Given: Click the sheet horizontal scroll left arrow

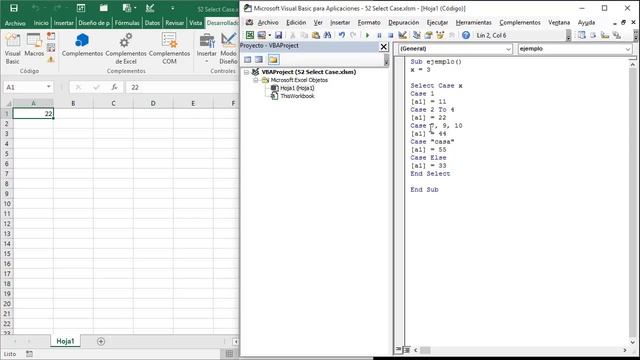Looking at the screenshot, I should (236, 341).
